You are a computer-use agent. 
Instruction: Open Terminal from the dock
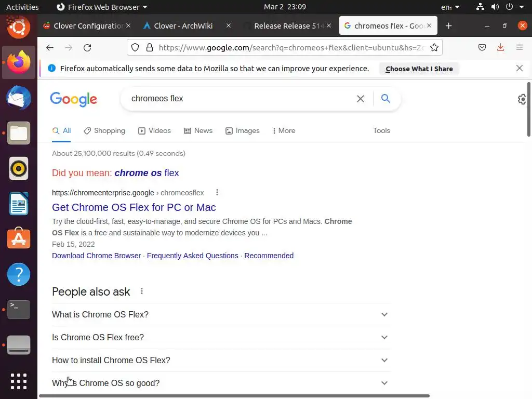pyautogui.click(x=19, y=310)
